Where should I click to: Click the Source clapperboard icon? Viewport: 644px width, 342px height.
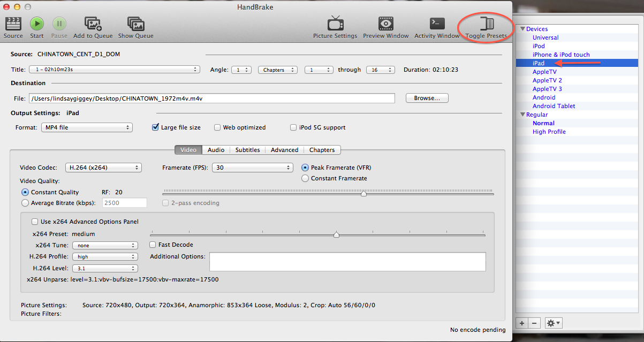point(13,24)
